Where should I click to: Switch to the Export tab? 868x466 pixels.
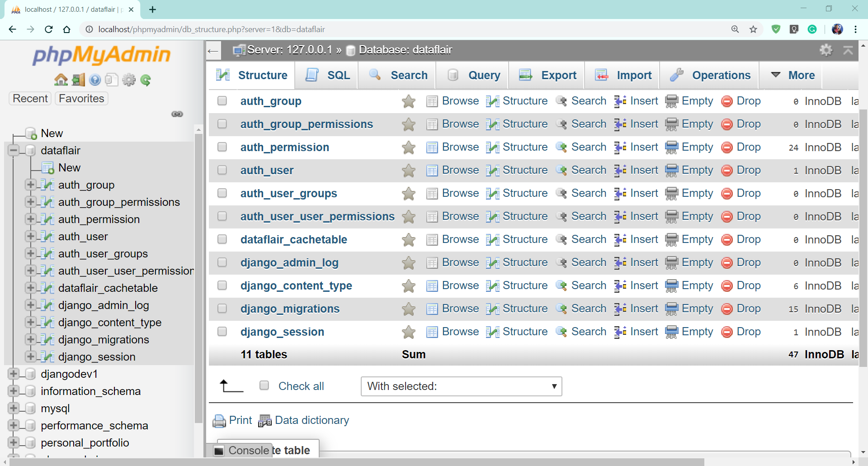tap(547, 75)
